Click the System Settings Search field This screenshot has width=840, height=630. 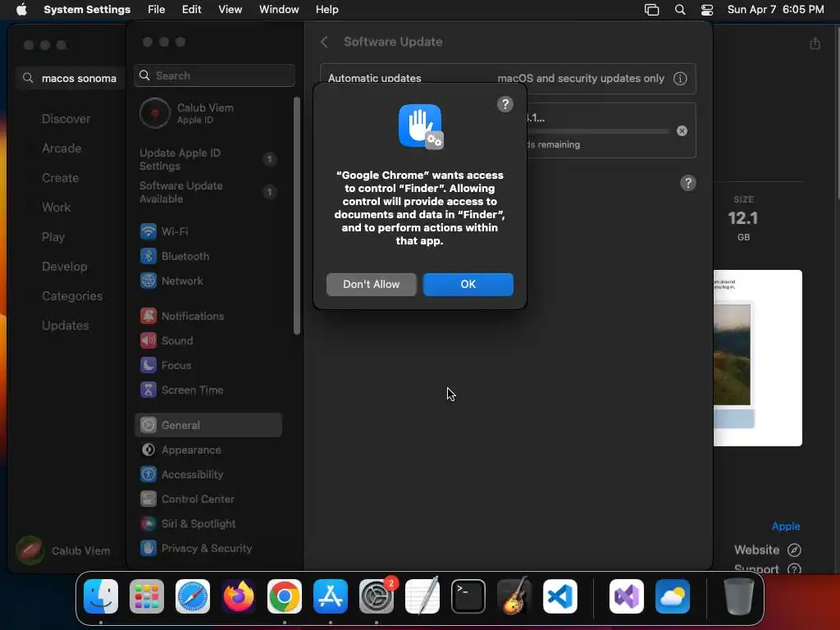pyautogui.click(x=214, y=75)
